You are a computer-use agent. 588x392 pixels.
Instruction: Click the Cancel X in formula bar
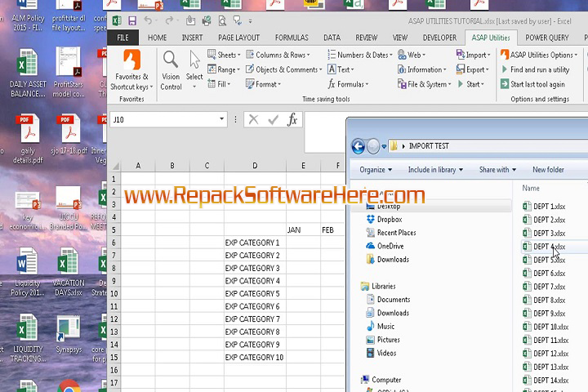[x=253, y=120]
